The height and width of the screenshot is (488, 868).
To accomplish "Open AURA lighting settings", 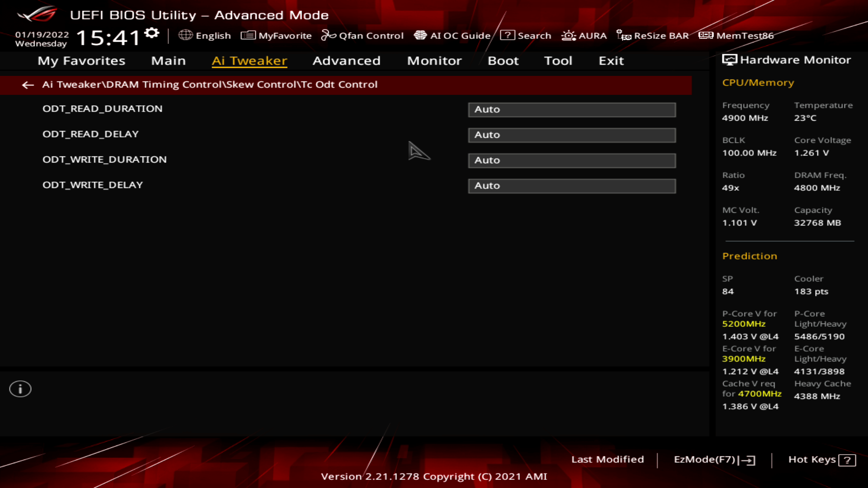I will (585, 35).
